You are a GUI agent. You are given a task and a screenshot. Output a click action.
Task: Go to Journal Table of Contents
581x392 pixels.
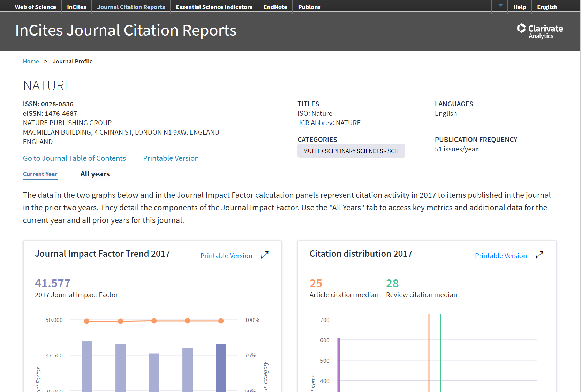coord(74,158)
